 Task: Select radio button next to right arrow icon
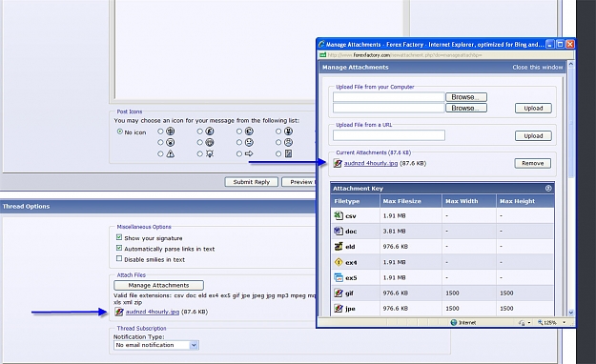pos(239,153)
